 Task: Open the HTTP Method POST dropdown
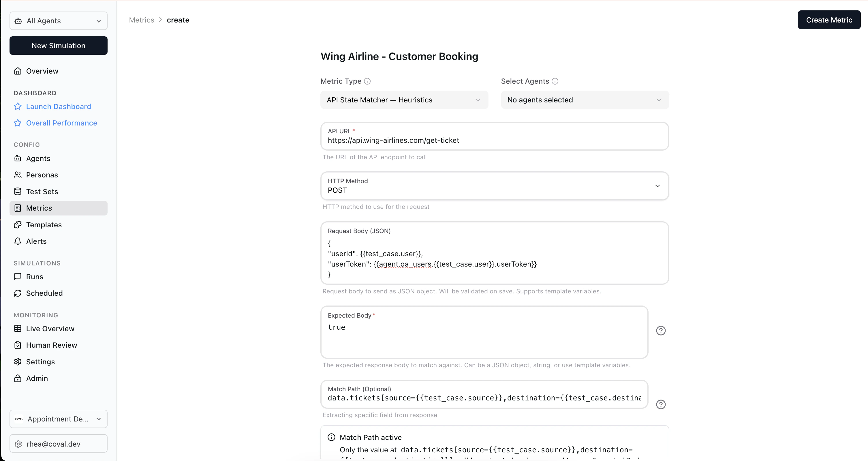pos(494,186)
